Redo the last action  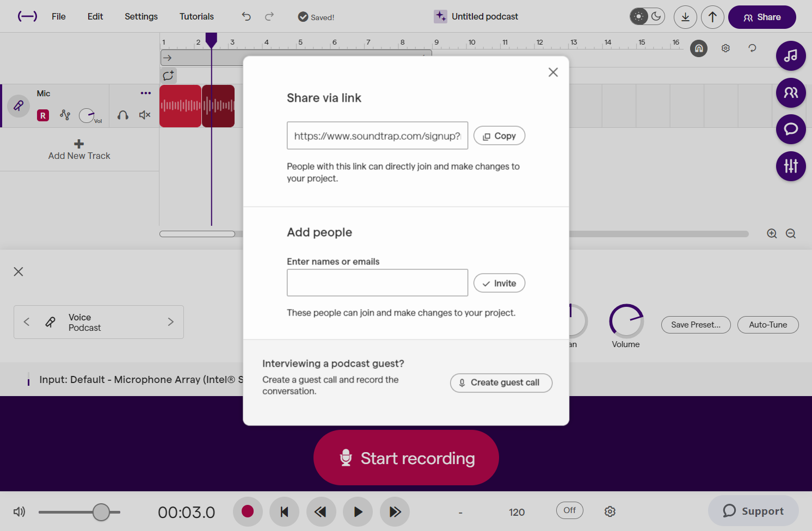269,16
